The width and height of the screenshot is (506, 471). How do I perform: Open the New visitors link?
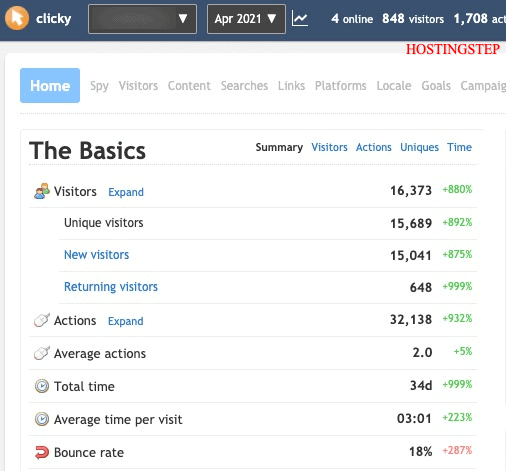pyautogui.click(x=96, y=255)
